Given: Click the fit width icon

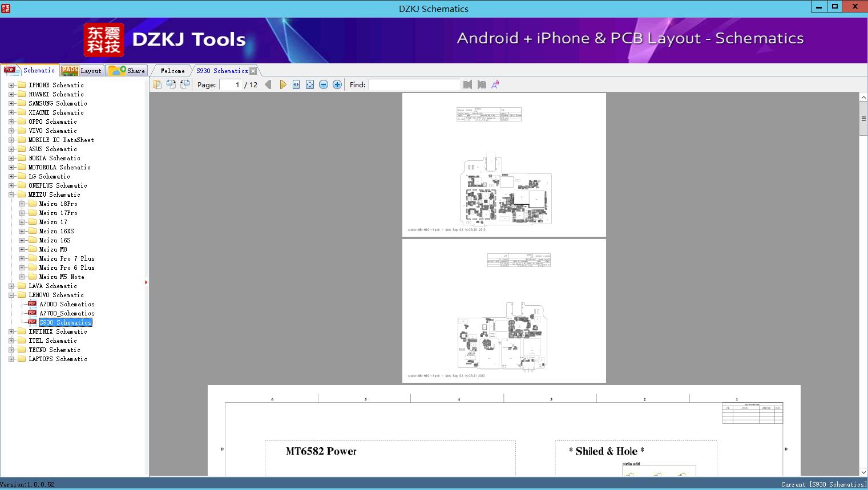Looking at the screenshot, I should [x=296, y=84].
